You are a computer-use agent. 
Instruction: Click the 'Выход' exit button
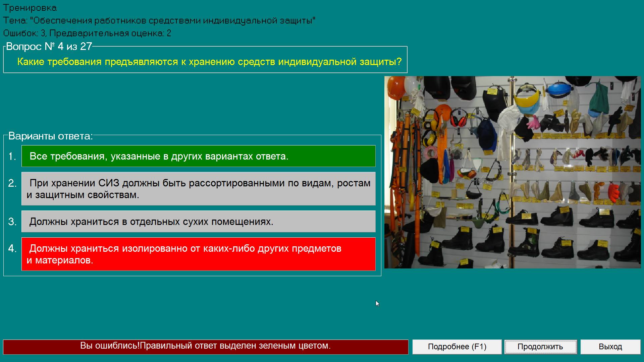[x=612, y=346]
